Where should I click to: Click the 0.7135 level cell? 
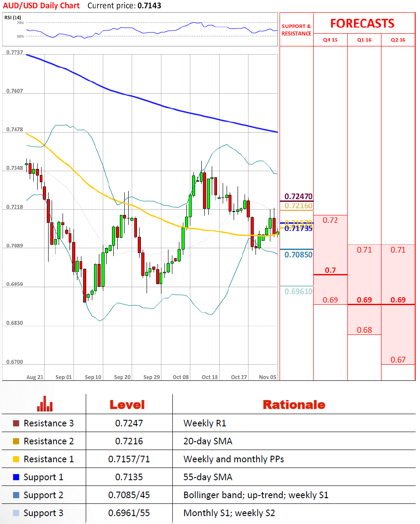pos(129,477)
